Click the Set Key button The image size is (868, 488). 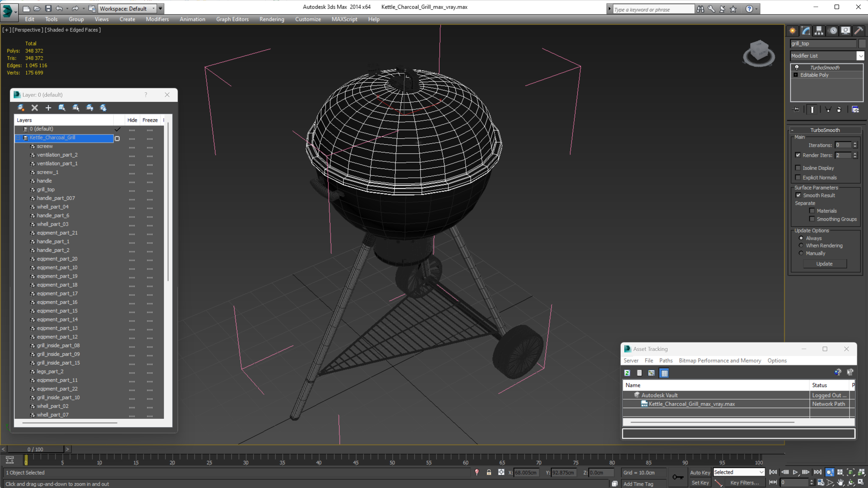(700, 483)
